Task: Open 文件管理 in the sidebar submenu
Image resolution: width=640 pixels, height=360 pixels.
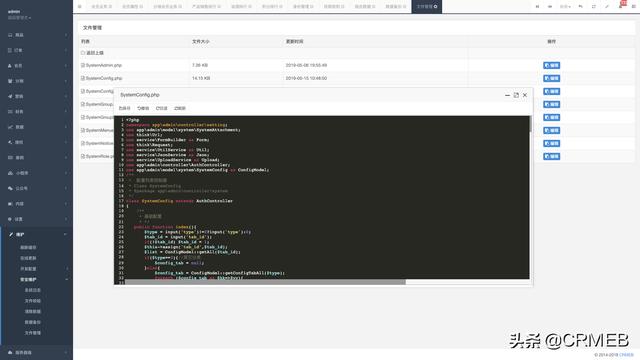Action: coord(33,333)
